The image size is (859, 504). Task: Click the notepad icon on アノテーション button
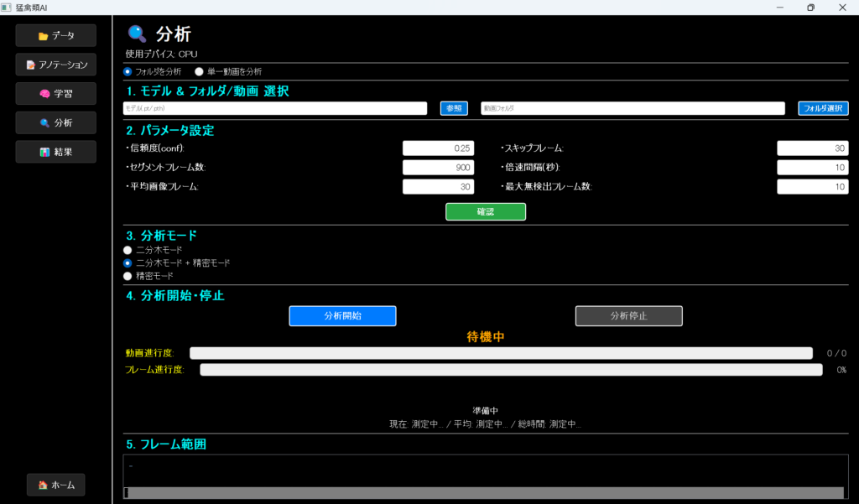click(30, 65)
